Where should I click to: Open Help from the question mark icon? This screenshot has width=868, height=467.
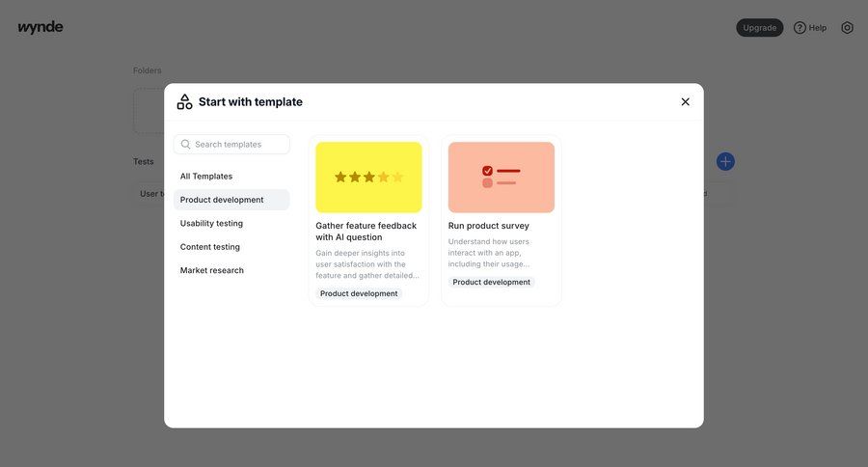800,28
